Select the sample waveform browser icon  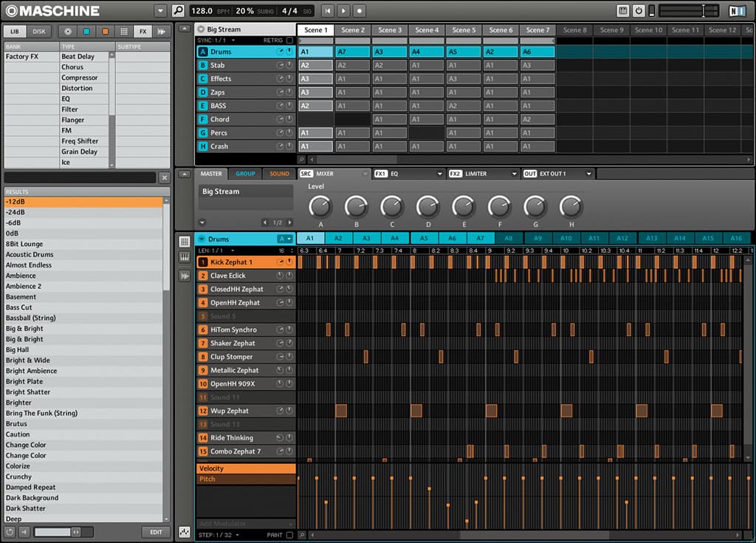162,31
